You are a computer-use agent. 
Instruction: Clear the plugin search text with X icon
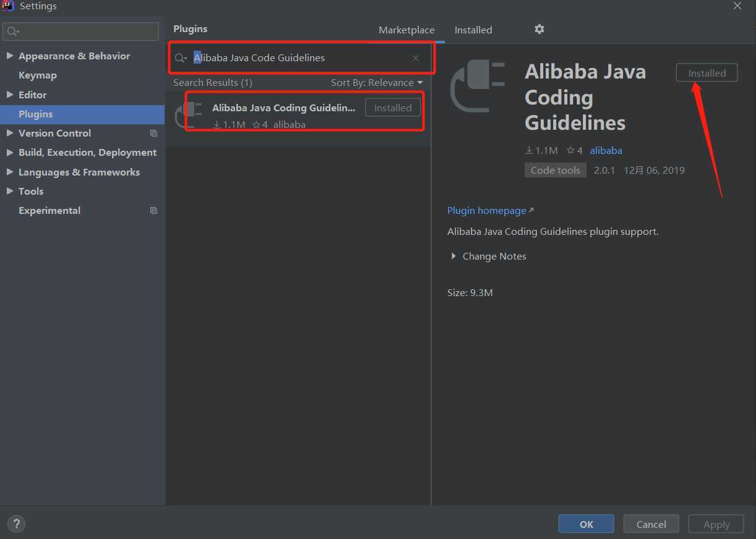click(416, 58)
